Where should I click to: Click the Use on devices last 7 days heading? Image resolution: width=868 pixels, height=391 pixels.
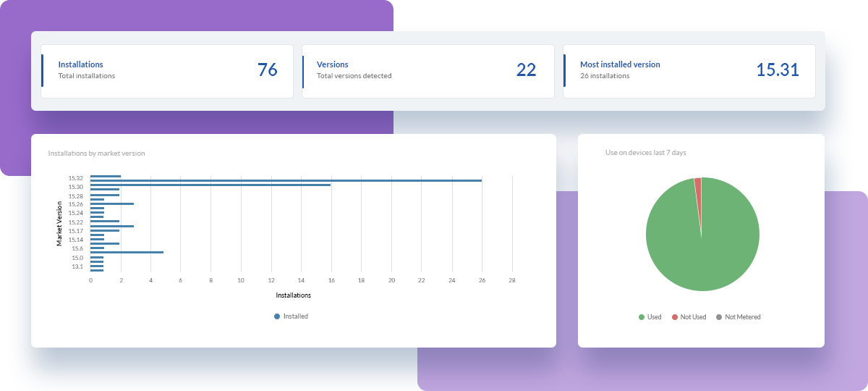coord(646,153)
